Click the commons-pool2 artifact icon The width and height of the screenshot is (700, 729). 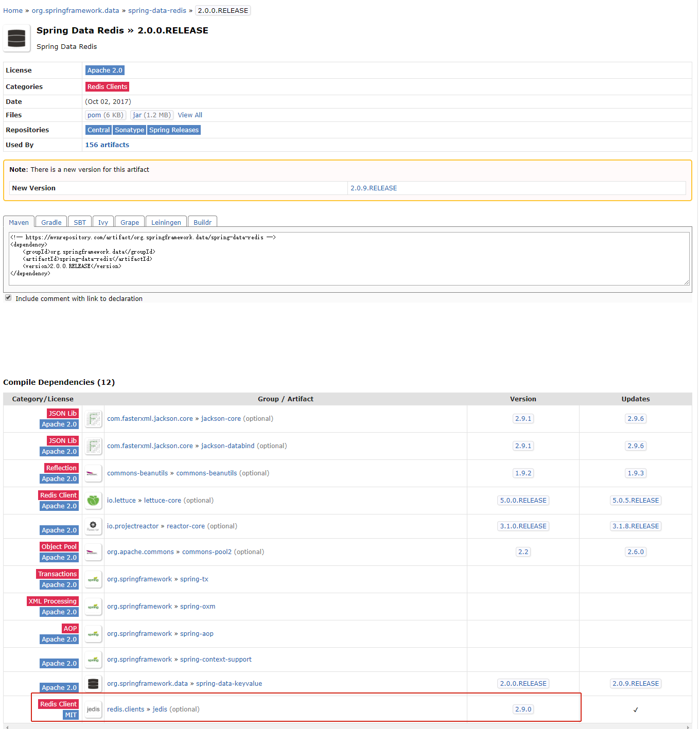click(93, 552)
